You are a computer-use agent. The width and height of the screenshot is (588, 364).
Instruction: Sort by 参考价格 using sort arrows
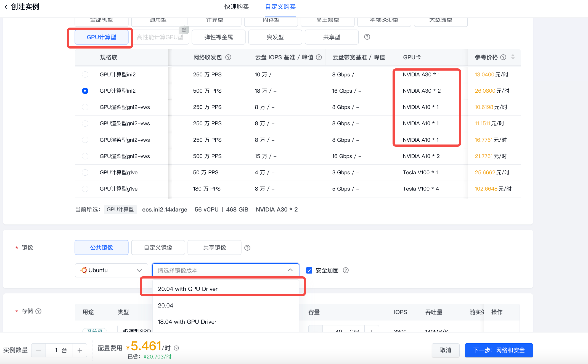tap(513, 57)
